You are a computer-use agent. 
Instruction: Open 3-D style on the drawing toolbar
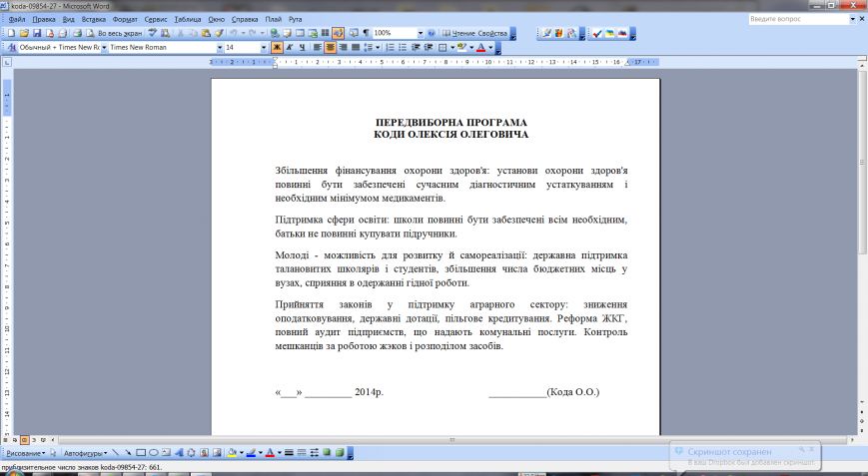pyautogui.click(x=340, y=453)
